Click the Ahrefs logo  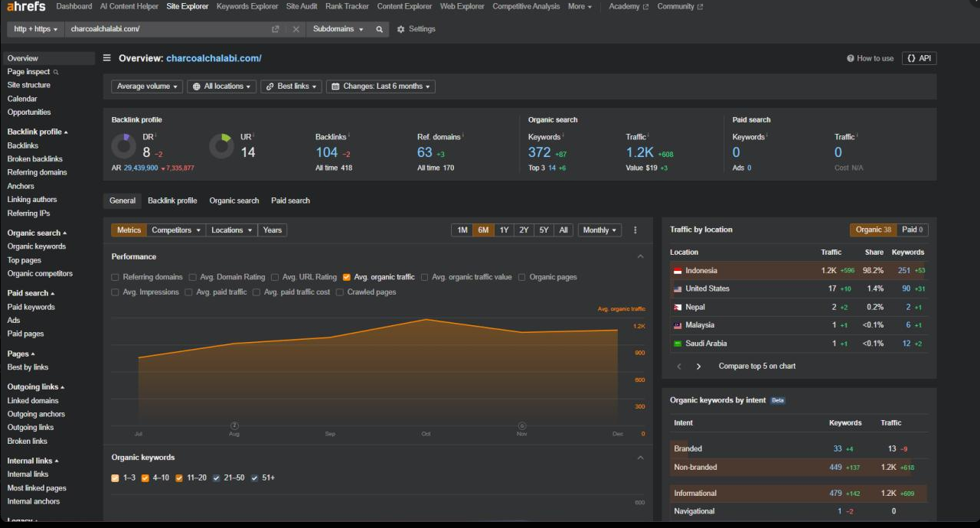(26, 6)
